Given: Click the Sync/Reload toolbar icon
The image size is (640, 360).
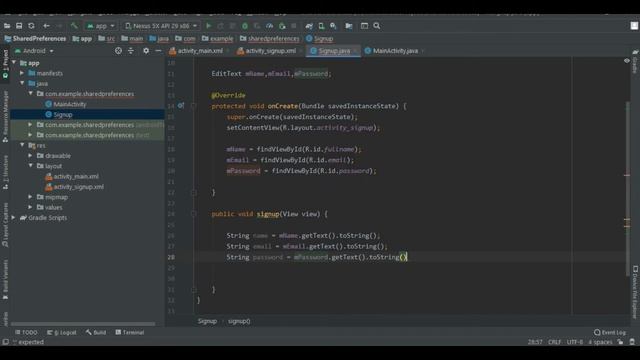Looking at the screenshot, I should click(x=31, y=26).
